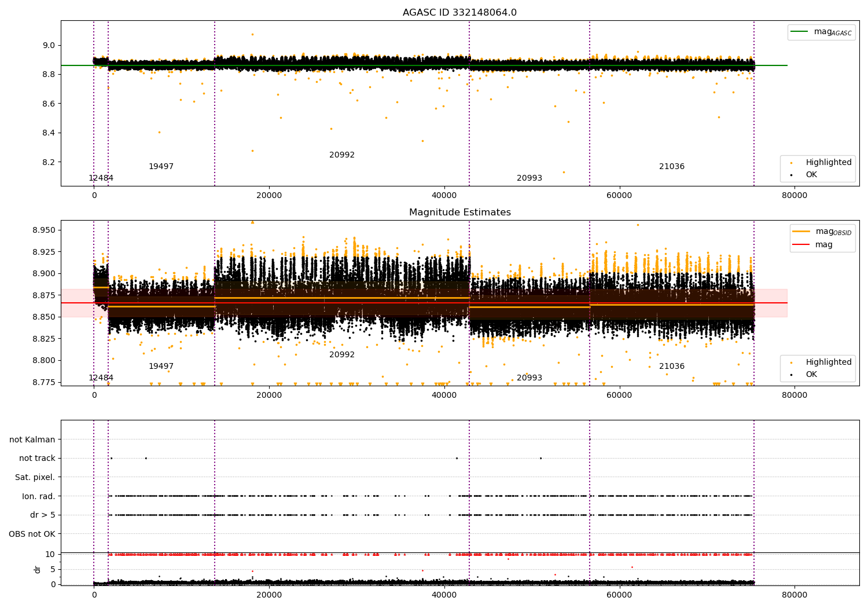This screenshot has height=608, width=868.
Task: Click the red 'mag' legend entry in middle plot
Action: (x=812, y=245)
